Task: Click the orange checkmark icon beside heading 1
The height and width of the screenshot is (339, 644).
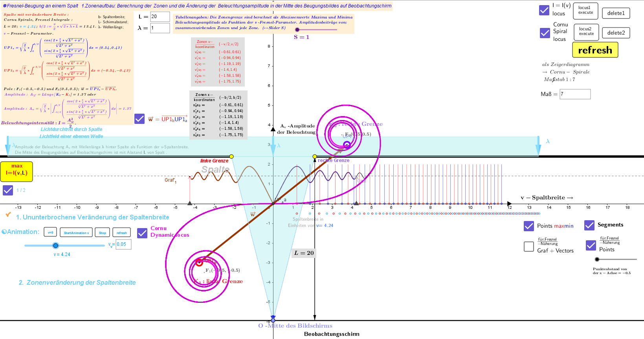Action: pos(8,214)
